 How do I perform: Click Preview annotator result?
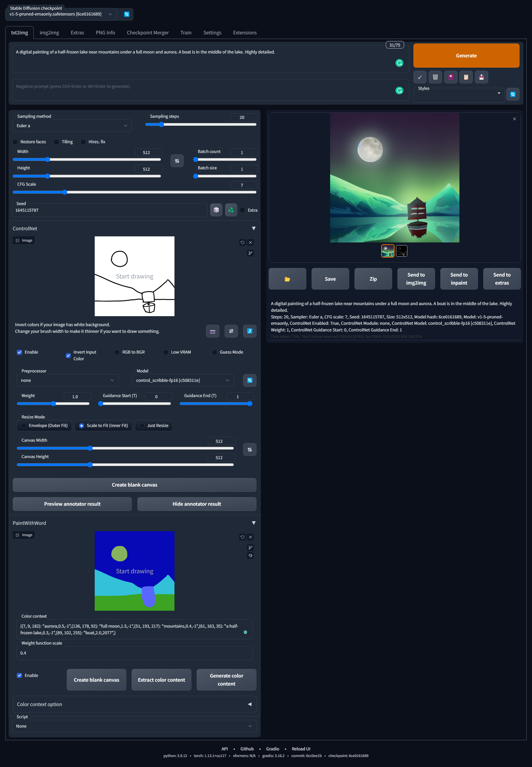pos(72,504)
